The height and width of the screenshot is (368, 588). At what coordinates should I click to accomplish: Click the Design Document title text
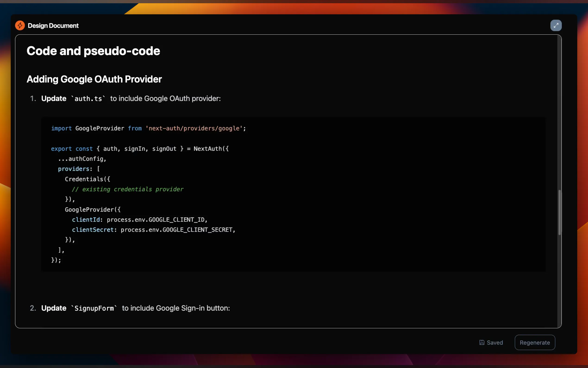click(53, 25)
